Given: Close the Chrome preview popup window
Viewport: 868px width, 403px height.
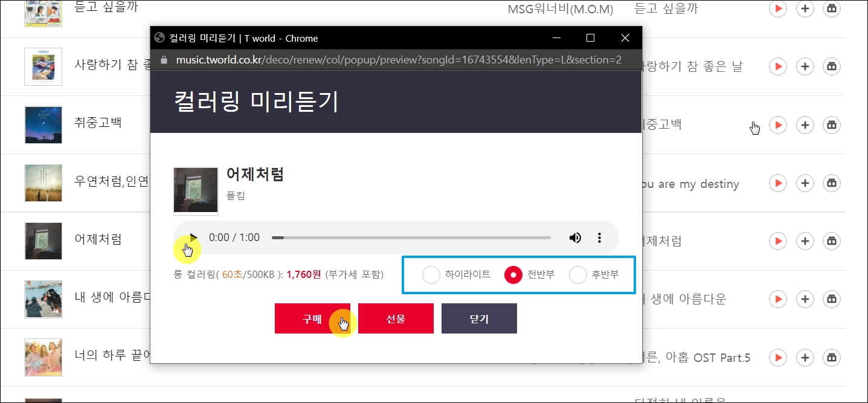Looking at the screenshot, I should tap(625, 38).
